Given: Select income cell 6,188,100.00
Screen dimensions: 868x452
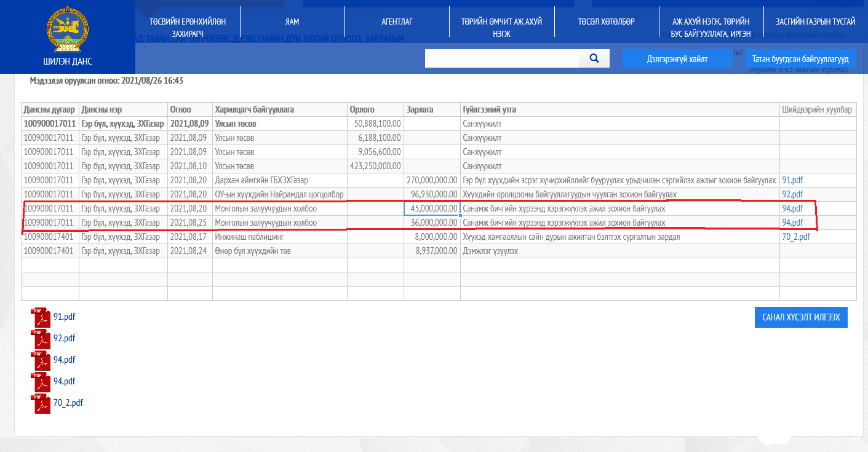Looking at the screenshot, I should (x=375, y=138).
